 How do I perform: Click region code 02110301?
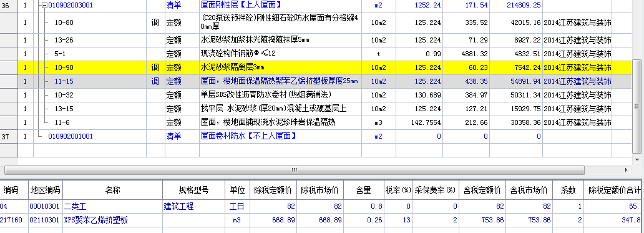(x=45, y=221)
